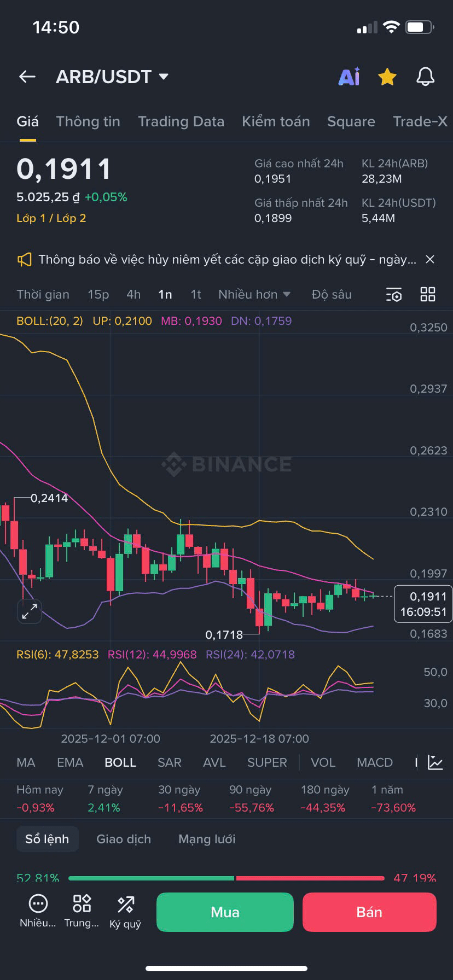
Task: Toggle the BOLL indicator
Action: (x=120, y=763)
